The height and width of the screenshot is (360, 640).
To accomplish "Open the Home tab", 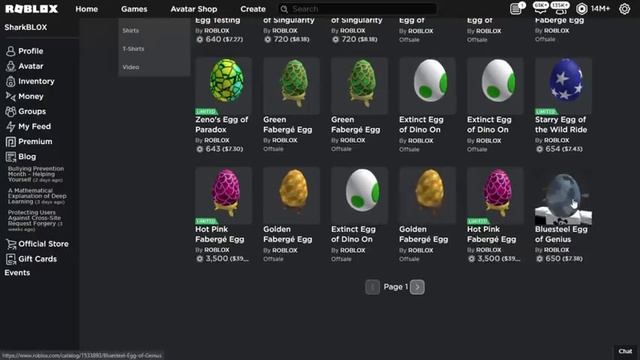I will pyautogui.click(x=87, y=9).
